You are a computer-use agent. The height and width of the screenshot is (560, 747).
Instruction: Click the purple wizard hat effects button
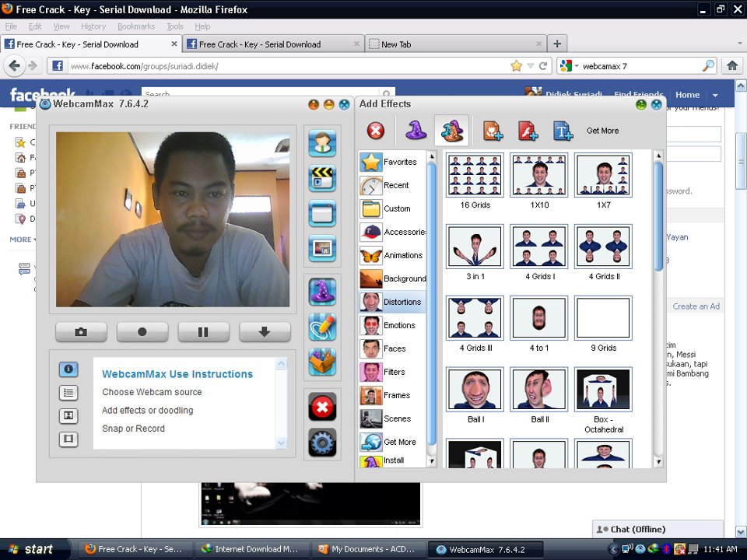tap(322, 292)
